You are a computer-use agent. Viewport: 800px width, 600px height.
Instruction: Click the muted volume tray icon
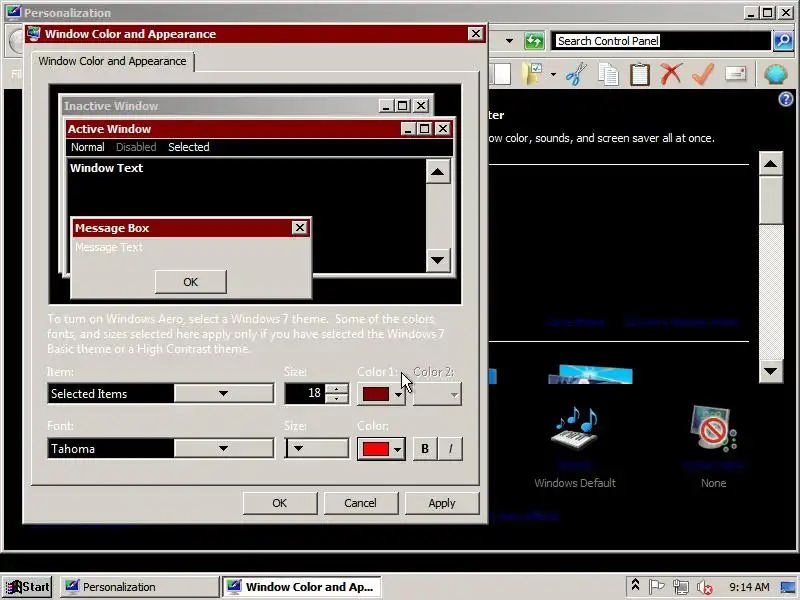tap(705, 587)
